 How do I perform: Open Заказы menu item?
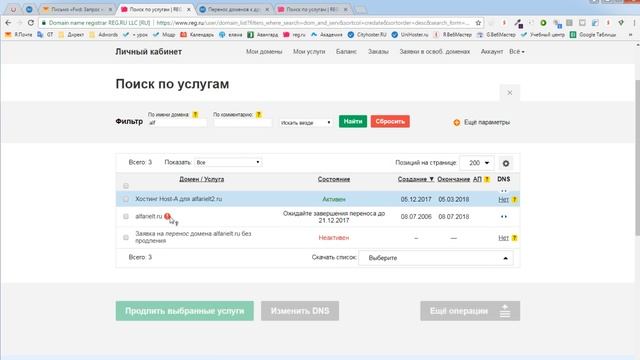coord(378,52)
